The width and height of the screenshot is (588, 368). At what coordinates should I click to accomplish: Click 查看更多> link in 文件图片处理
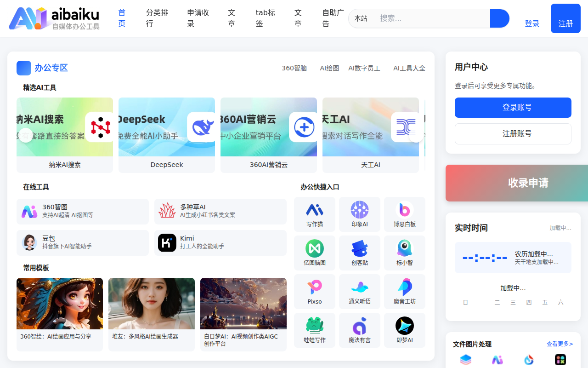tap(560, 344)
